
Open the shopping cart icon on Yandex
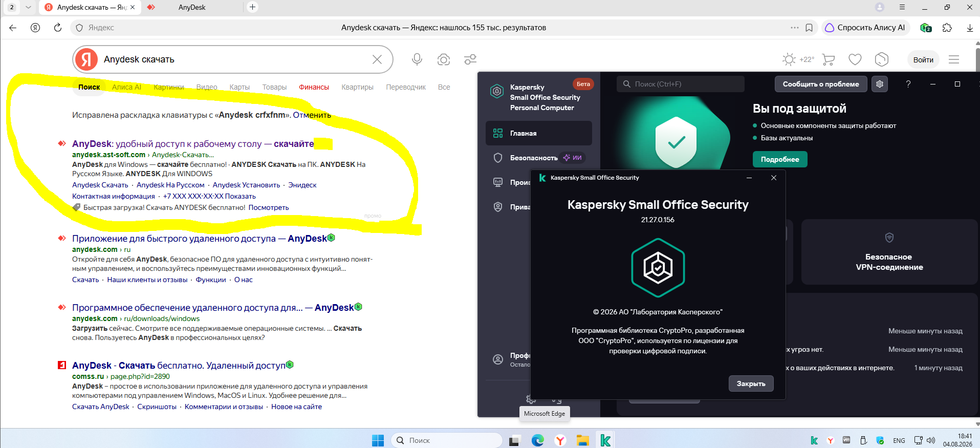tap(829, 59)
